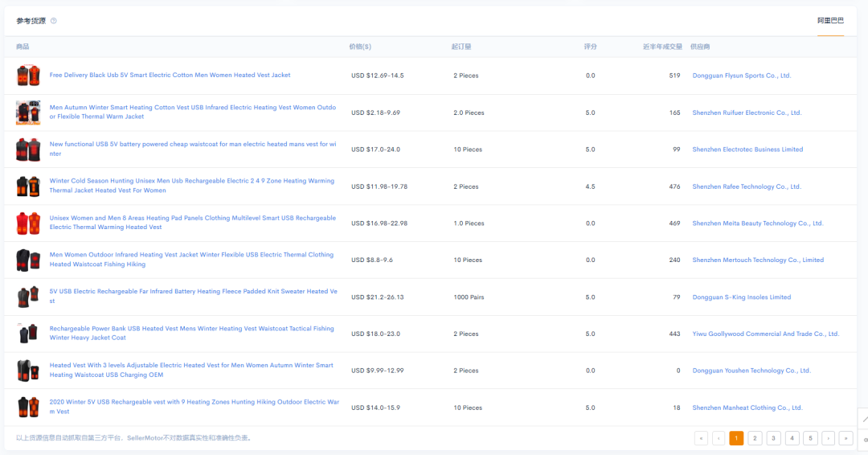View thumbnail of Heated Vest With 3 levels
This screenshot has height=455, width=868.
click(x=28, y=371)
